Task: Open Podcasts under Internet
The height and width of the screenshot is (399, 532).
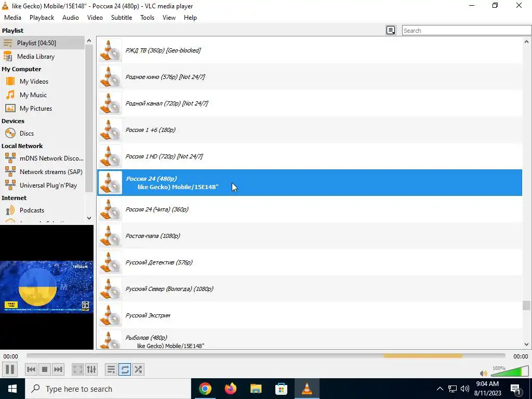Action: pos(42,210)
